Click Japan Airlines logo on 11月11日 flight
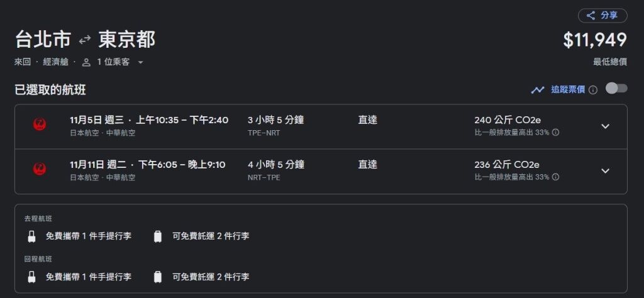Screen dimensions: 644x298 click(x=40, y=168)
